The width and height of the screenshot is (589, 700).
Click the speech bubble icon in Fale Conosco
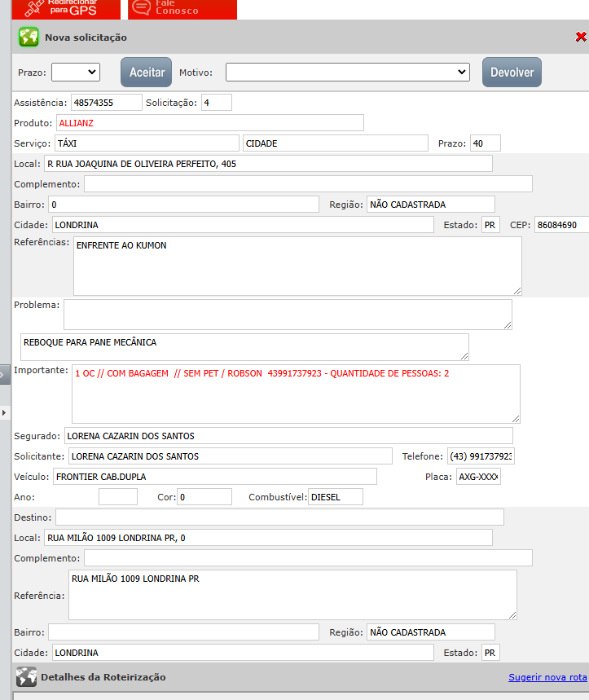[142, 7]
